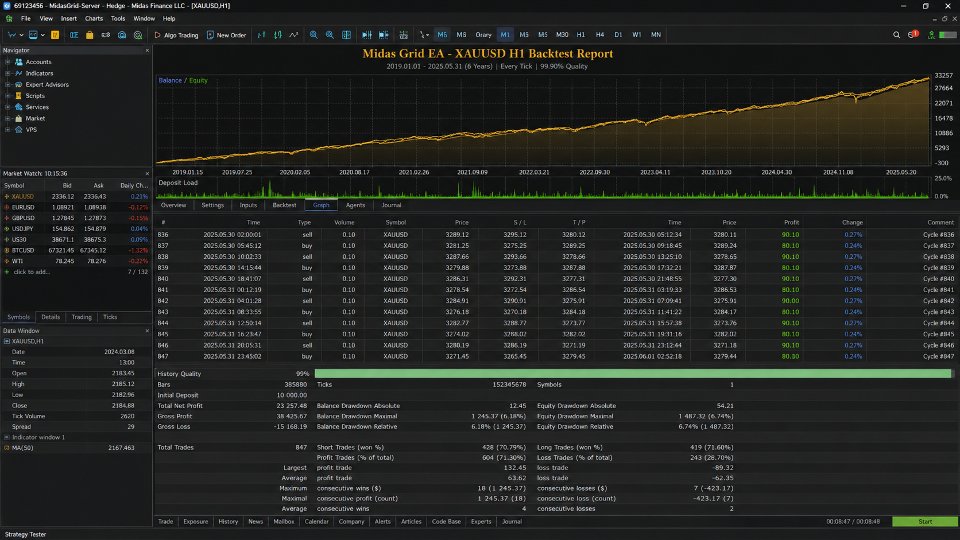Viewport: 960px width, 540px height.
Task: Expand the Services tree node
Action: (x=7, y=107)
